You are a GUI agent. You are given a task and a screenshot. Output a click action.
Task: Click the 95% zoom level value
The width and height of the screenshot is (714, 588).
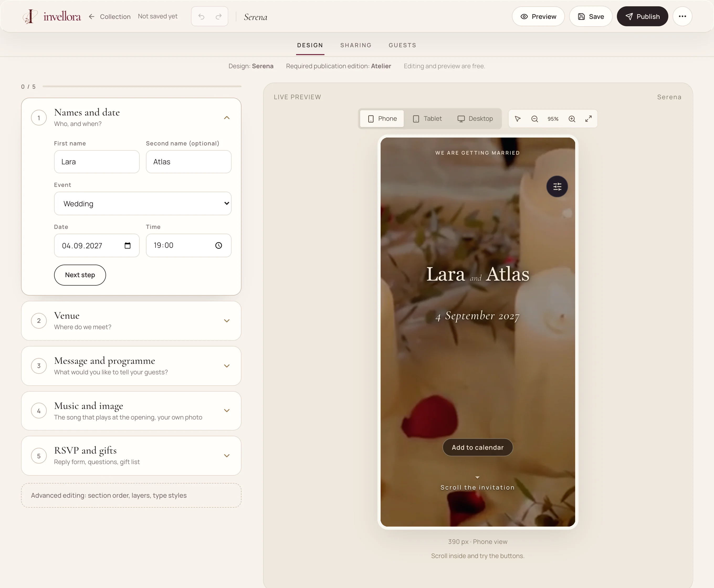point(553,119)
